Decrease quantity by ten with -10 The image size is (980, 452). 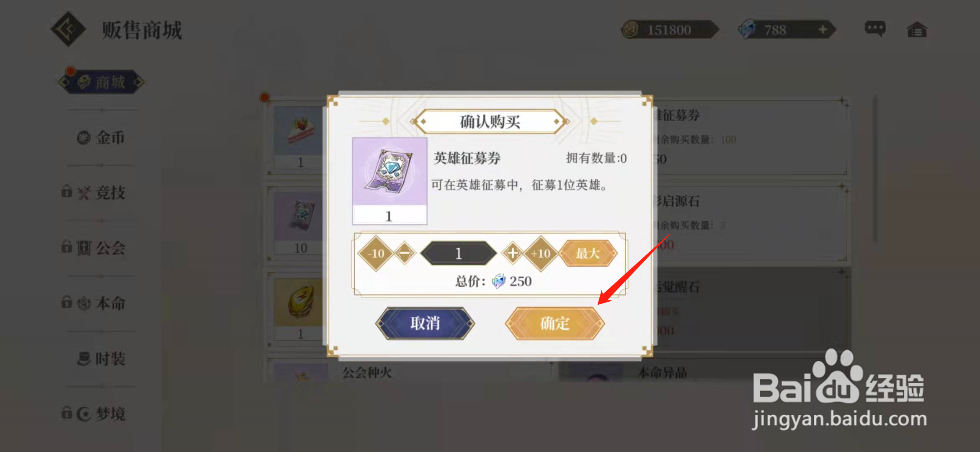click(376, 254)
